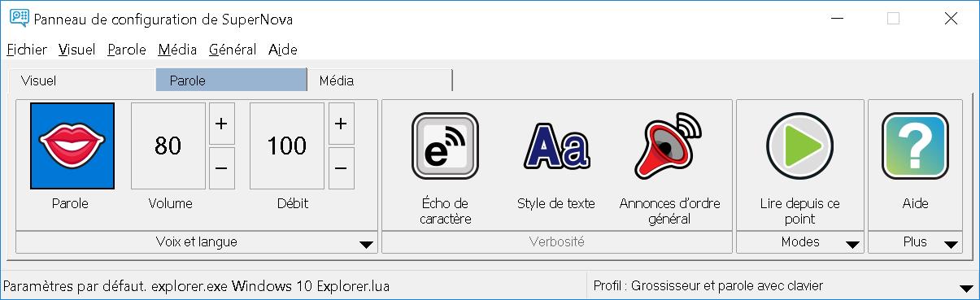Open Annonces d'ordre général megaphone icon
This screenshot has width=980, height=300.
[669, 146]
